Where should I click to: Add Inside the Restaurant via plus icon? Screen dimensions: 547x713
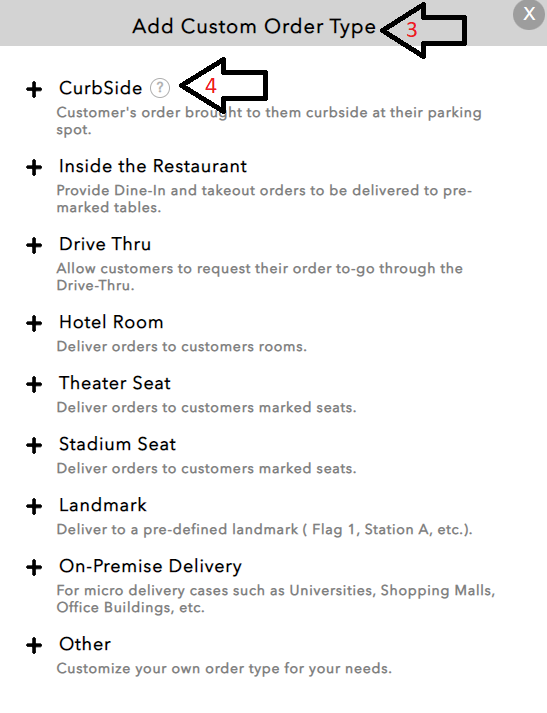34,167
